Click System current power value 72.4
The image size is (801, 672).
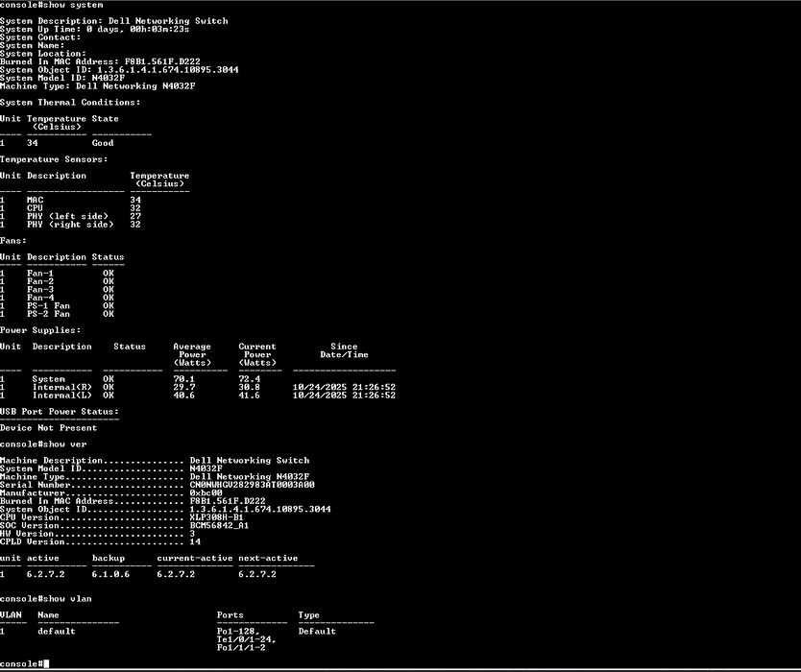pos(250,379)
